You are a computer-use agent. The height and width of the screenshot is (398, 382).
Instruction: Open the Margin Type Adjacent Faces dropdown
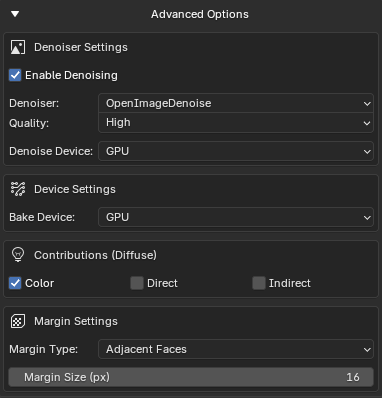[236, 349]
